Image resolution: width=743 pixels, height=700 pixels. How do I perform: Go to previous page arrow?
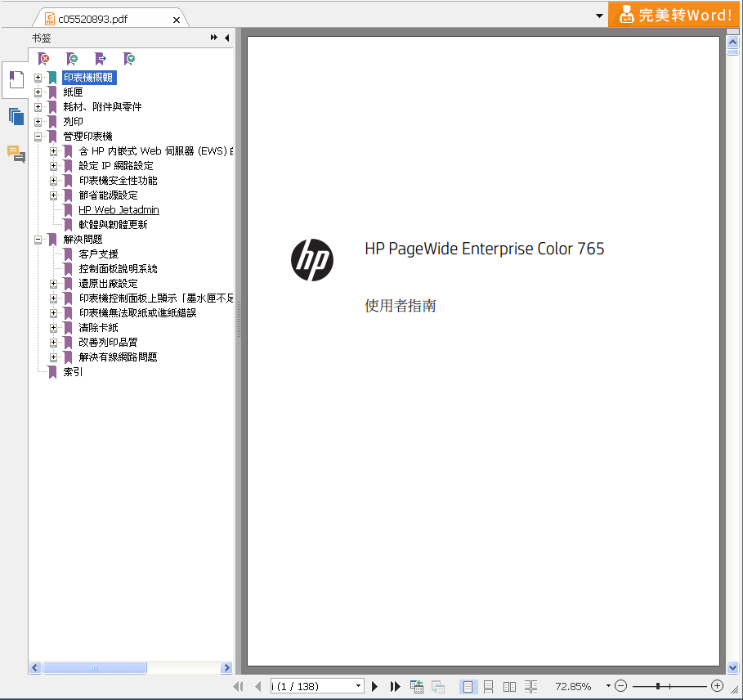(x=258, y=686)
